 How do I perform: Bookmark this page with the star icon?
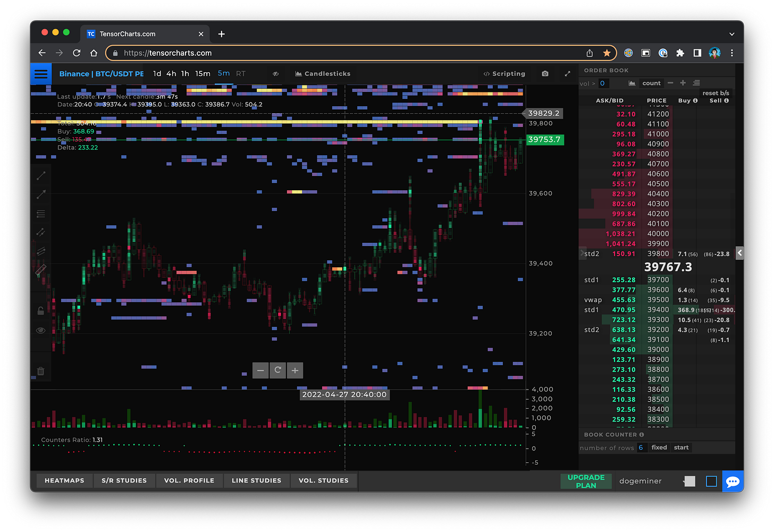pyautogui.click(x=607, y=53)
